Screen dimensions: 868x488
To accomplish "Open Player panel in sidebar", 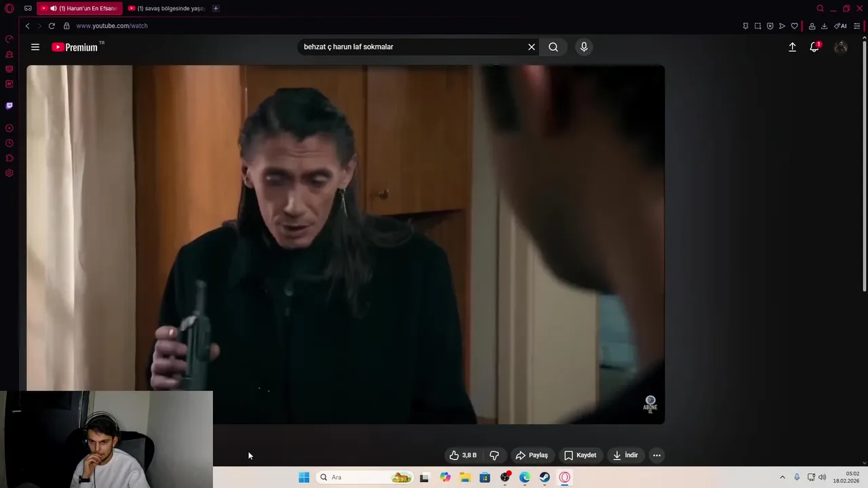I will (9, 128).
